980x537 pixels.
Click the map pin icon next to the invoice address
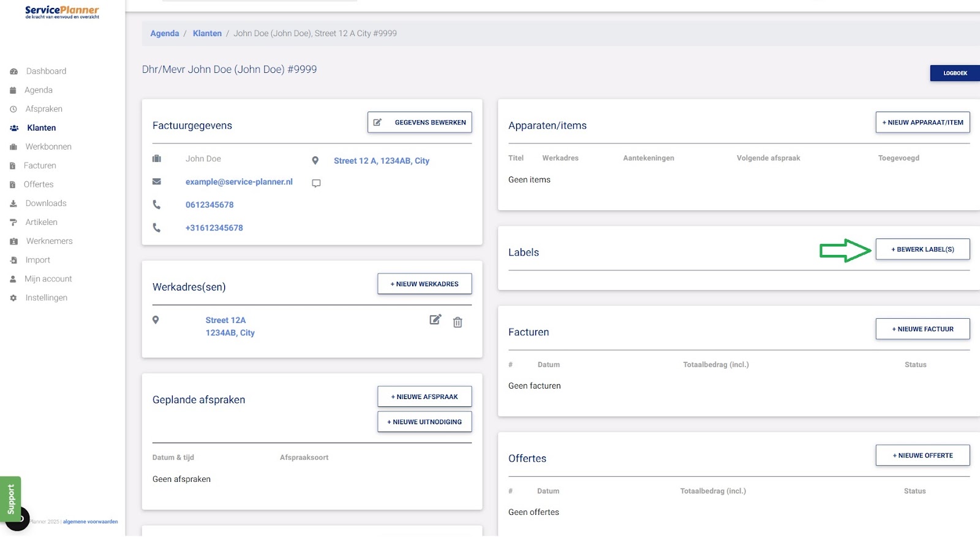(x=315, y=161)
